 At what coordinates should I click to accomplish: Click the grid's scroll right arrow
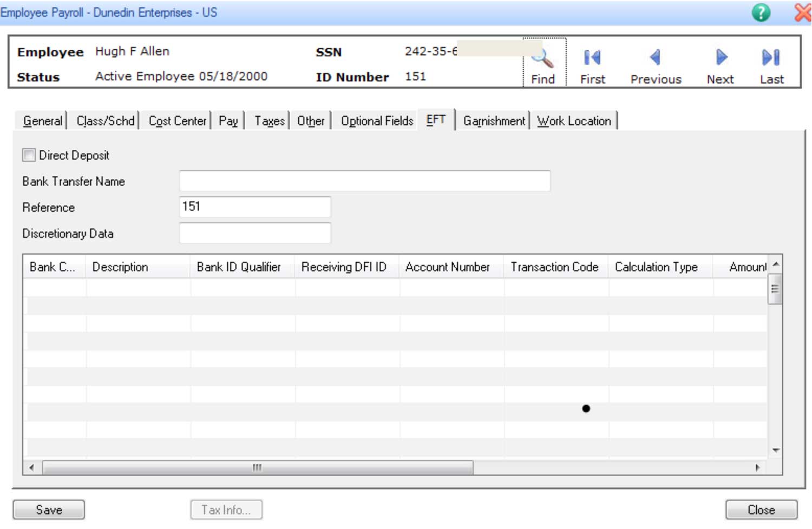(757, 467)
